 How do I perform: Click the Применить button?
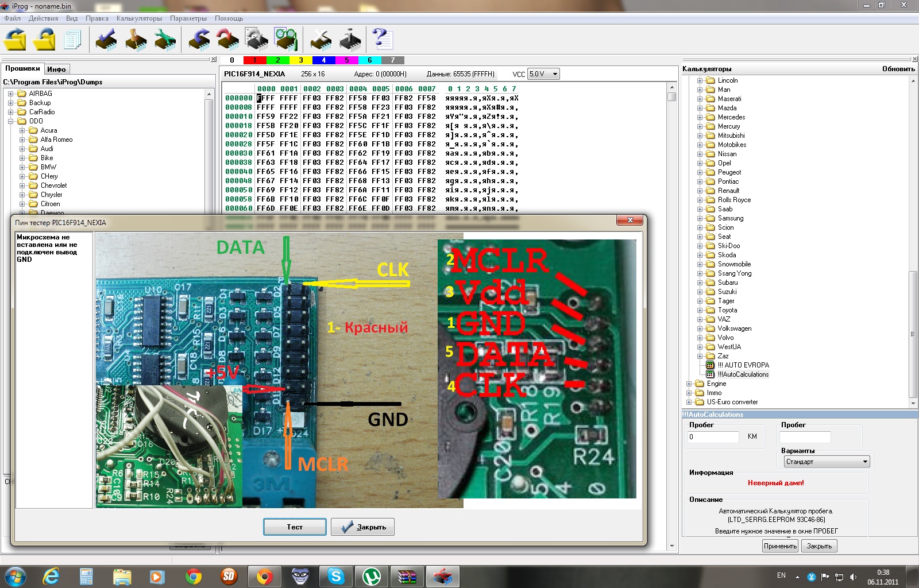pyautogui.click(x=780, y=546)
